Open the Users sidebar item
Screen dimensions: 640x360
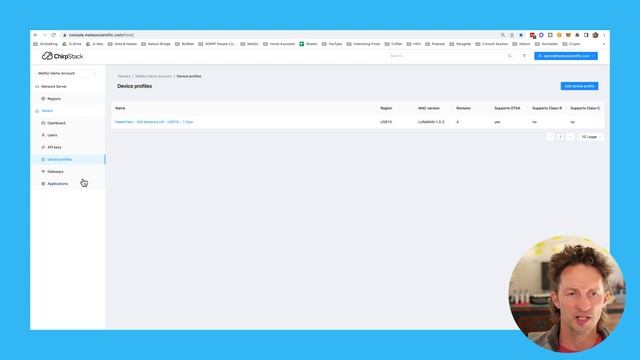coord(52,135)
